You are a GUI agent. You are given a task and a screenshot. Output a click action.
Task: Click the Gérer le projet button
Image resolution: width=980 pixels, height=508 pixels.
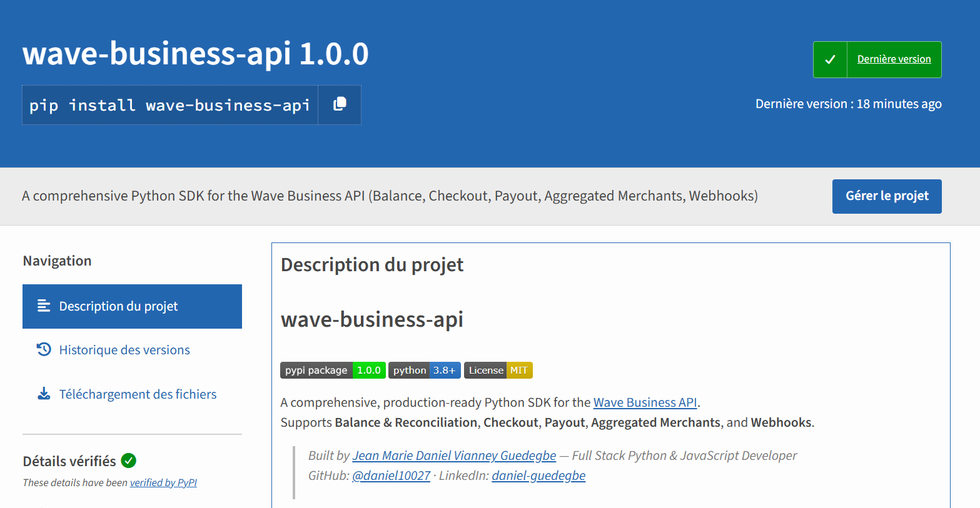(886, 196)
